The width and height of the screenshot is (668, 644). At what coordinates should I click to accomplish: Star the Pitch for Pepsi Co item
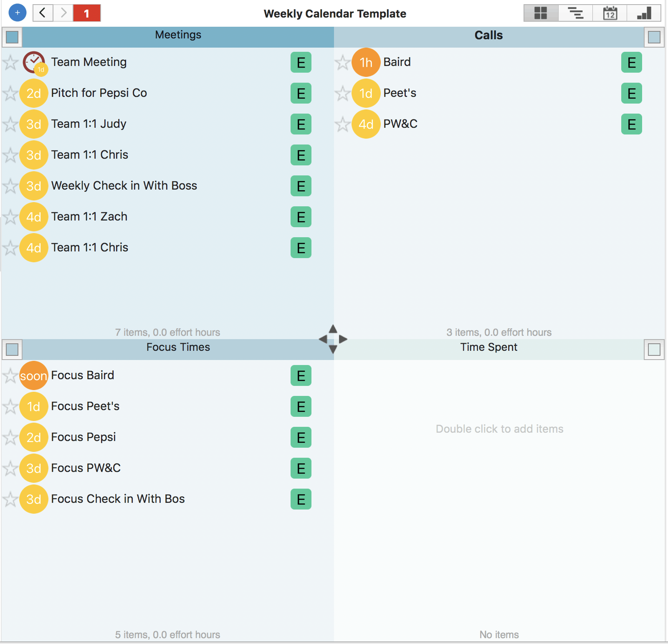[10, 94]
